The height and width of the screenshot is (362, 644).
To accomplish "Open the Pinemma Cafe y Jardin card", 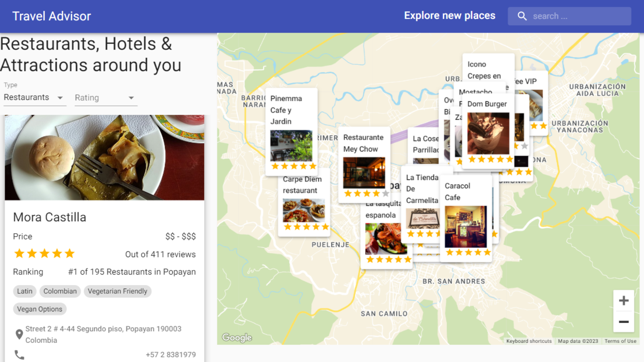I will 291,131.
